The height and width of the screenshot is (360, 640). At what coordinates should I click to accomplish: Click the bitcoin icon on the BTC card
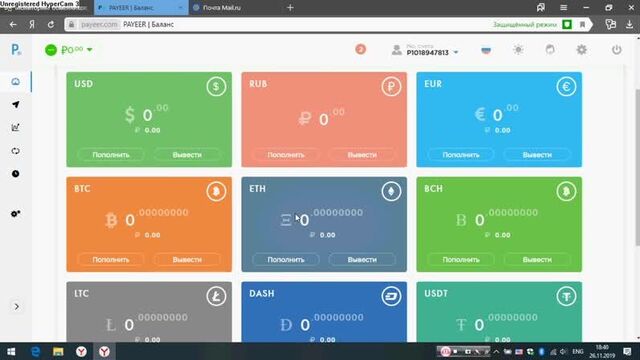[x=216, y=191]
